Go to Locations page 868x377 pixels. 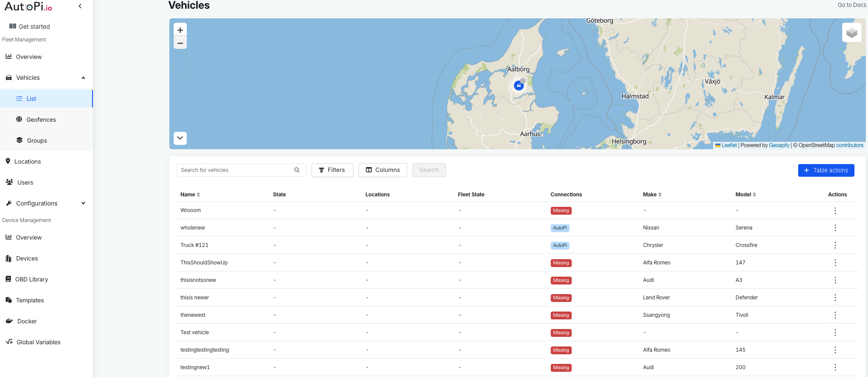pyautogui.click(x=27, y=161)
